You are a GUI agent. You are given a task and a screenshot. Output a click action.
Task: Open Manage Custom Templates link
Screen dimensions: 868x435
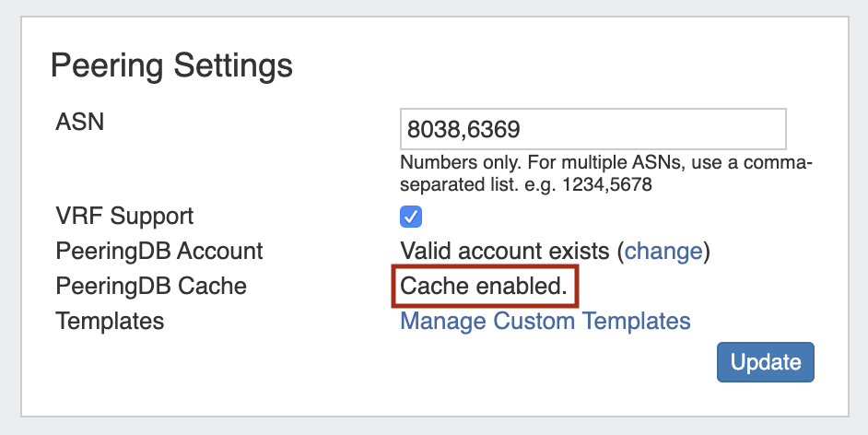point(545,321)
